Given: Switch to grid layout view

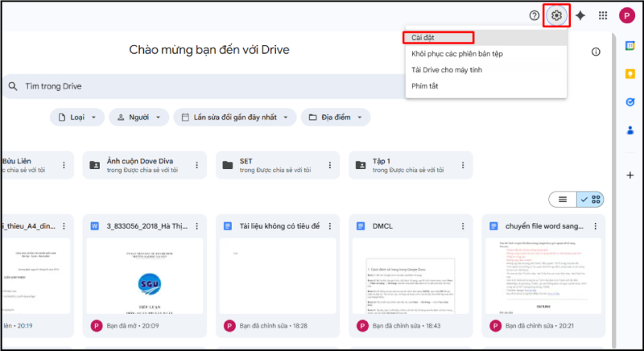Looking at the screenshot, I should [x=590, y=200].
